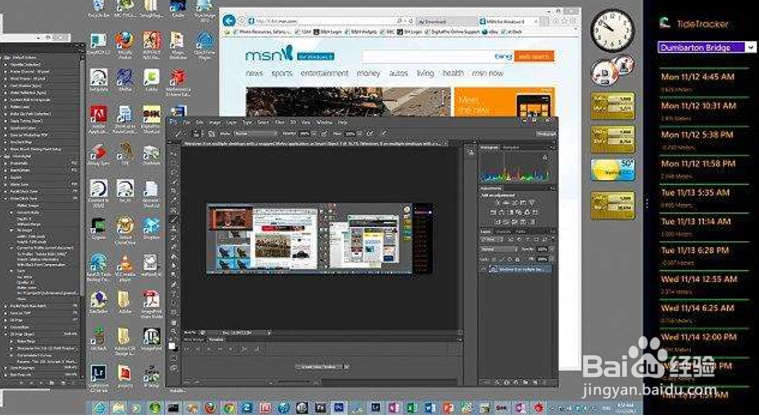
Task: Open the Adobe Application Manager desktop icon
Action: tap(99, 120)
